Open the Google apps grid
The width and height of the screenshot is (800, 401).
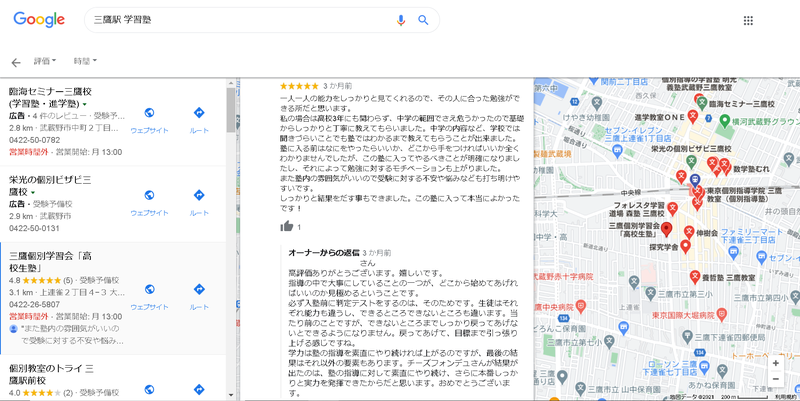coord(748,20)
